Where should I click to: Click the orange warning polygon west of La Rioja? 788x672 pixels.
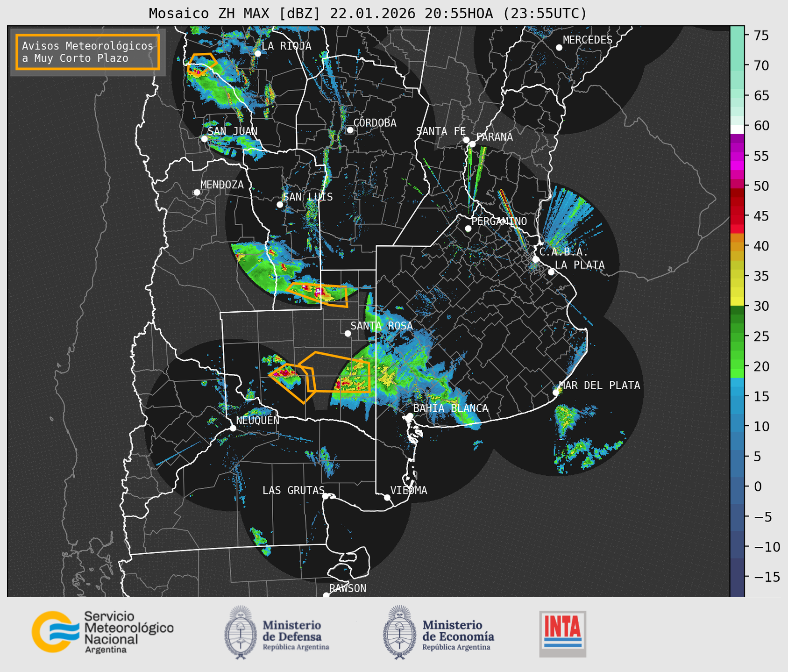[201, 65]
